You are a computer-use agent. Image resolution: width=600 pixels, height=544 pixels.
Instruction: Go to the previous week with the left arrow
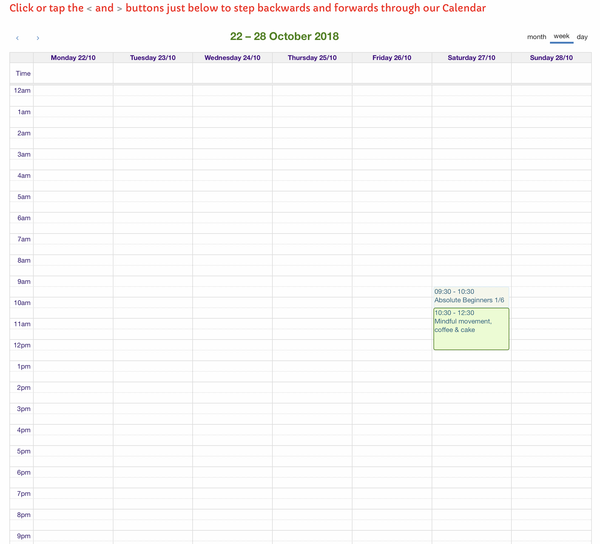coord(17,38)
